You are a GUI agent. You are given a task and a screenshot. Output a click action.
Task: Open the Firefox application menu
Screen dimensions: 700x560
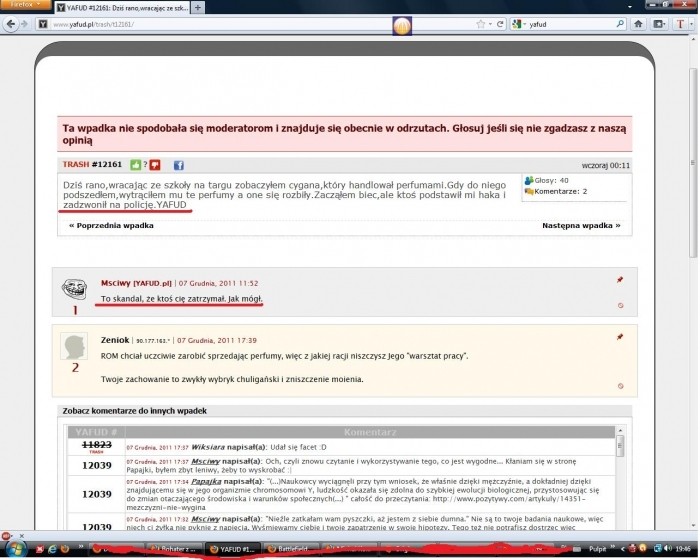pos(20,5)
